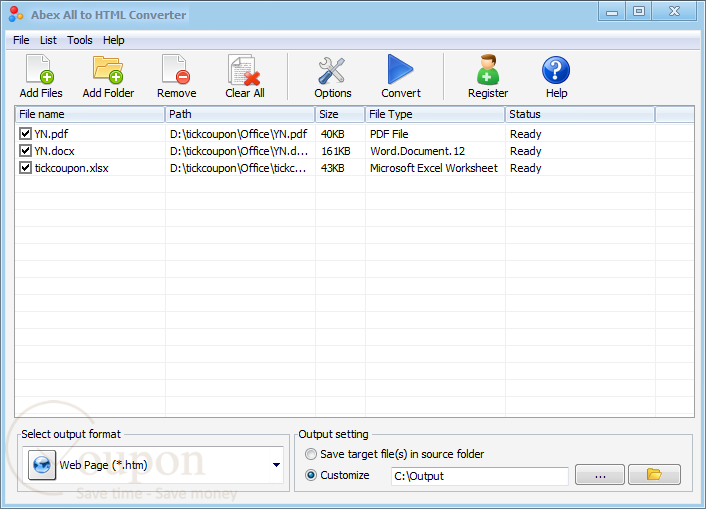Open Help via the question mark icon
Viewport: 706px width, 509px height.
pos(556,70)
